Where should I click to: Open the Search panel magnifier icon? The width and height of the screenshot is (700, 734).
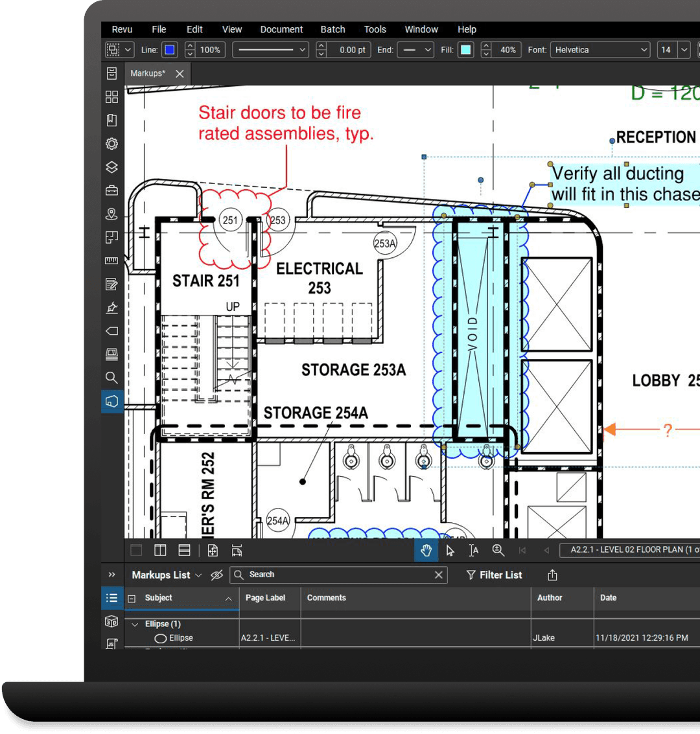(x=111, y=378)
